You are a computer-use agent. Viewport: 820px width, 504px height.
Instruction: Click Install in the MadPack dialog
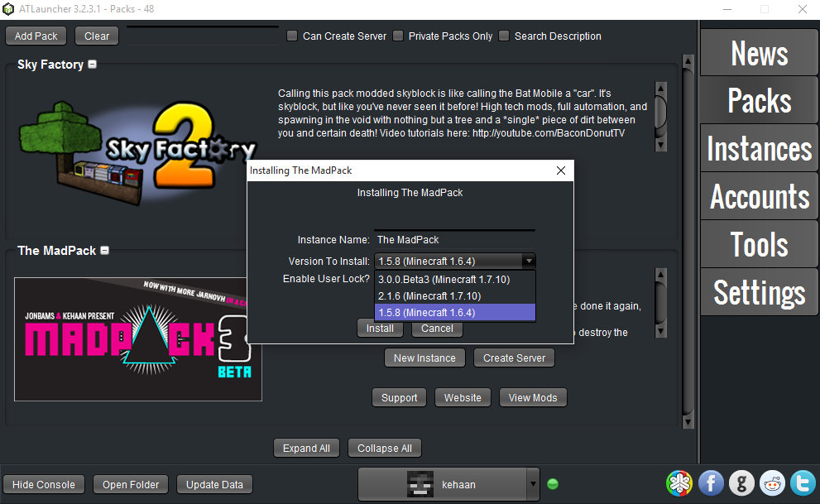click(x=380, y=329)
